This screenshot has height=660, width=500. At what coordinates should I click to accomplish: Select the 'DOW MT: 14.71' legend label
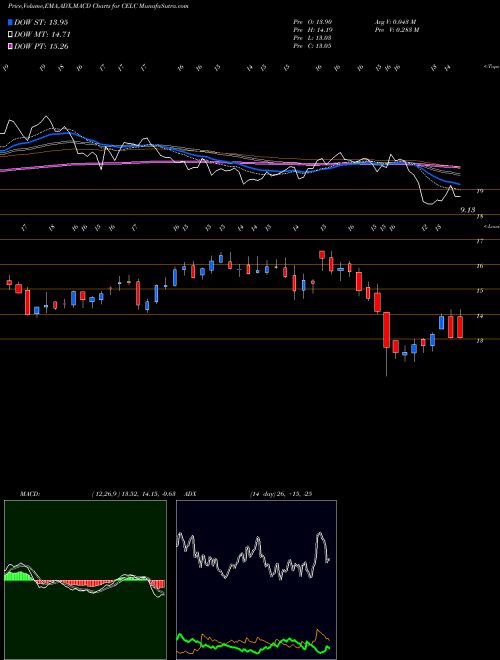click(41, 34)
